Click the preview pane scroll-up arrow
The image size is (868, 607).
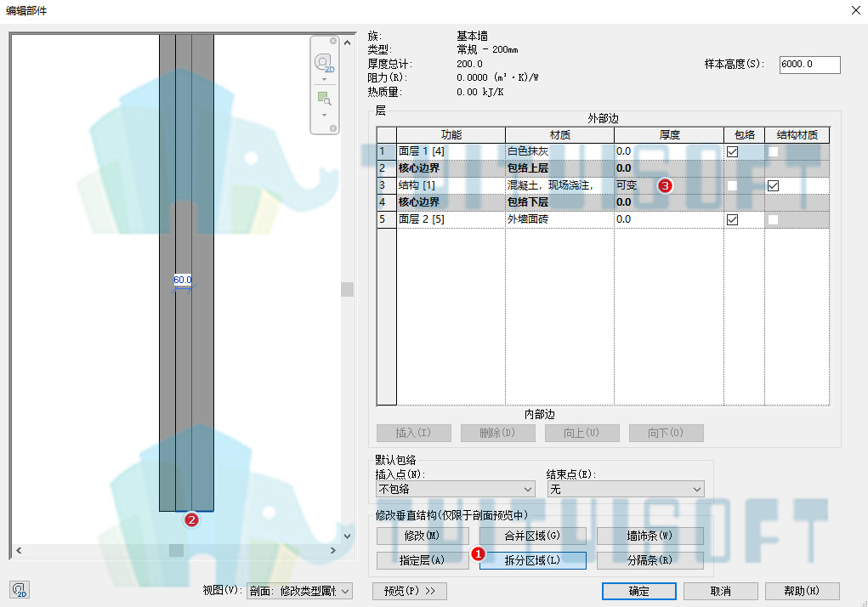coord(347,43)
